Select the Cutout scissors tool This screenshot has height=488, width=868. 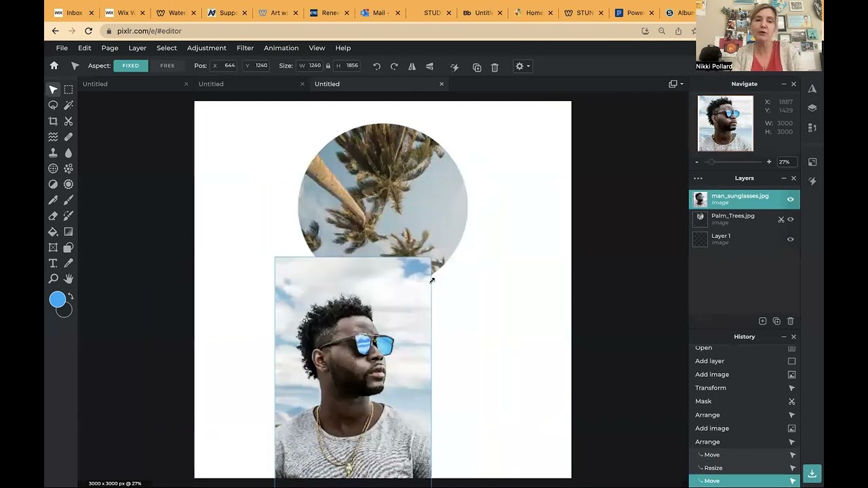[68, 121]
